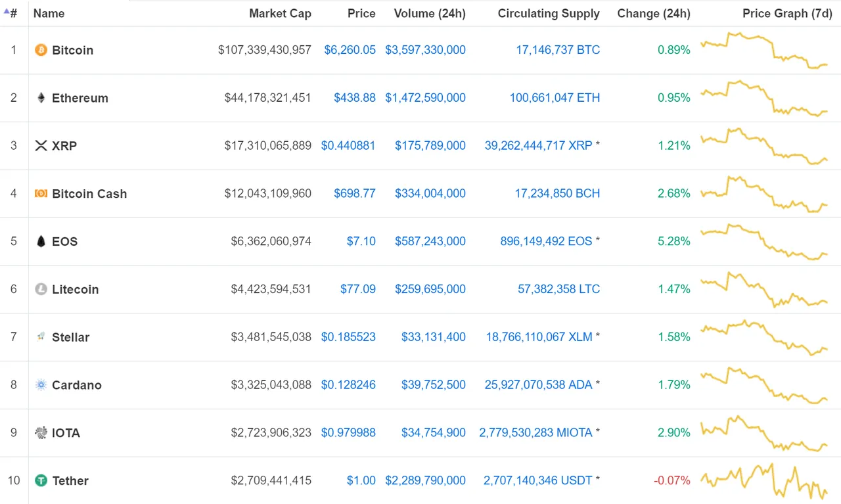Open XRP 7-day price graph
Screen dimensions: 841x504
(x=765, y=146)
